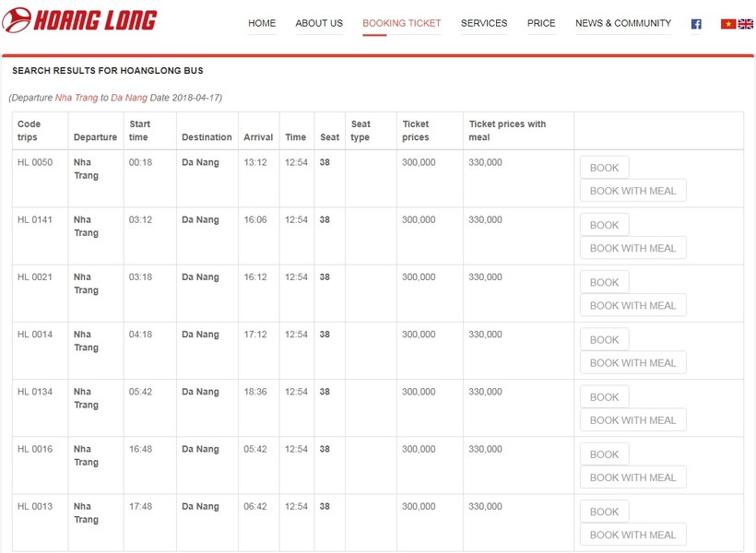
Task: Book trip HL 0050 with meal
Action: coord(633,191)
